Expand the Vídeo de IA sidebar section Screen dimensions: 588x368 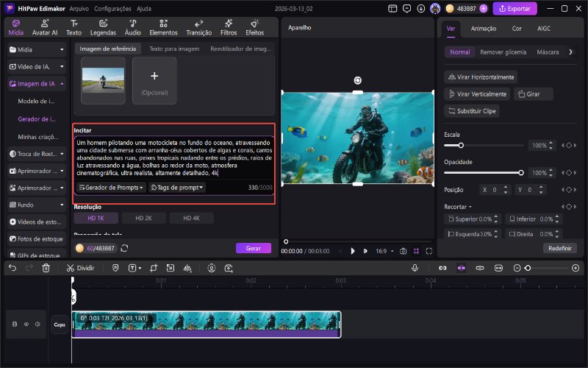pos(37,66)
